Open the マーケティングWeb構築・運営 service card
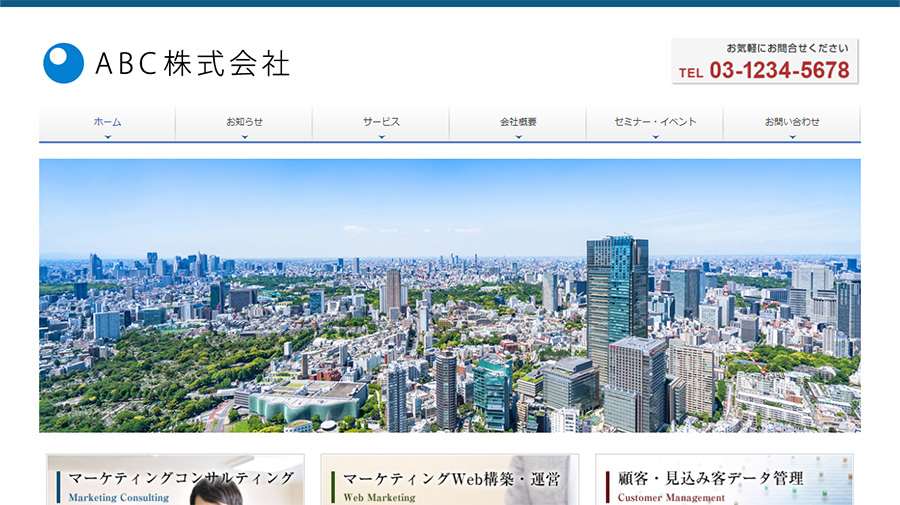Image resolution: width=900 pixels, height=505 pixels. tap(450, 480)
